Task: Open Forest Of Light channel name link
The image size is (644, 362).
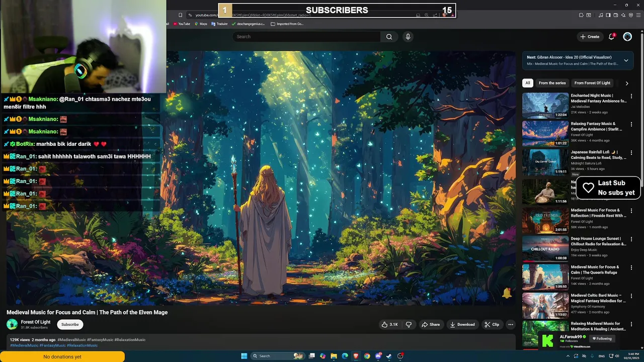Action: [x=36, y=322]
